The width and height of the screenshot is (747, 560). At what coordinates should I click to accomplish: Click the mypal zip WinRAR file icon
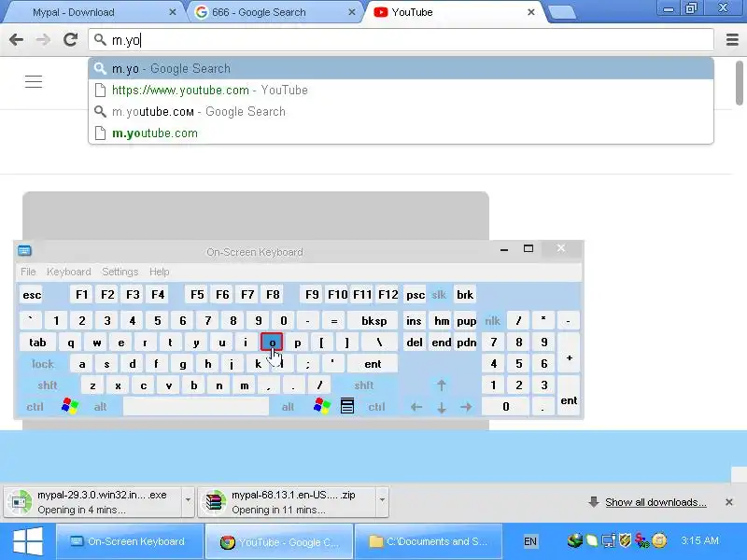(x=215, y=502)
